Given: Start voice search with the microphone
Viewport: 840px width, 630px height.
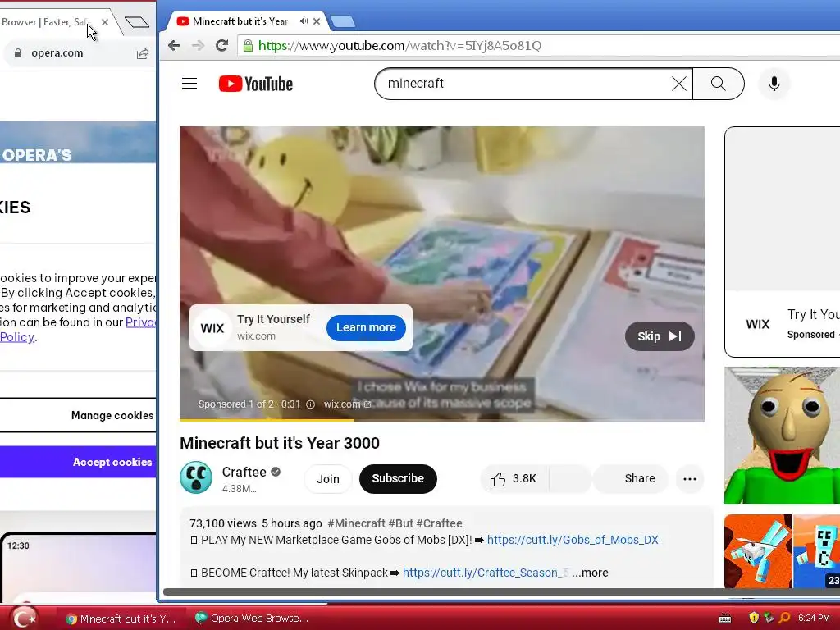Looking at the screenshot, I should (x=774, y=84).
